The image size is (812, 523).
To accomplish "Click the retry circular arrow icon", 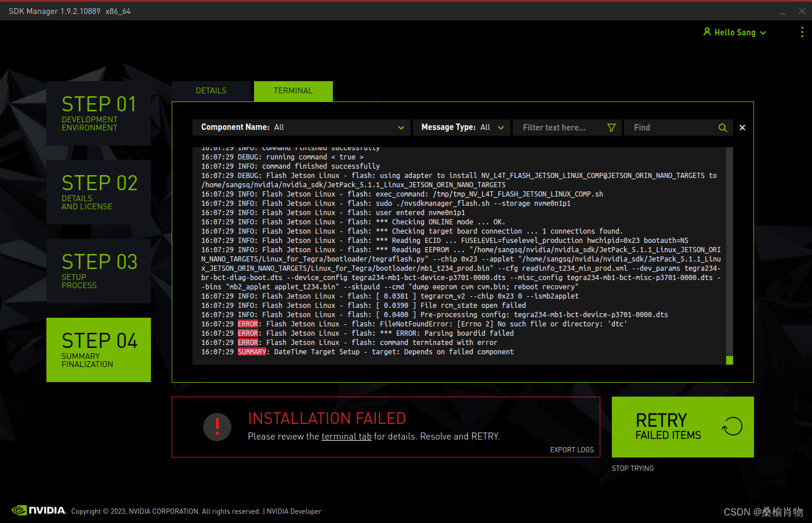I will 731,426.
